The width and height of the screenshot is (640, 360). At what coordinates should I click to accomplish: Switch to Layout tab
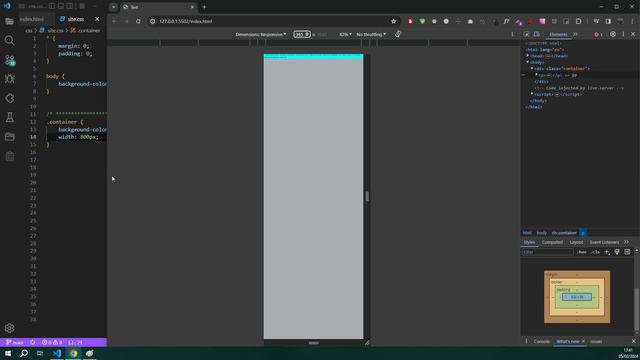[576, 242]
